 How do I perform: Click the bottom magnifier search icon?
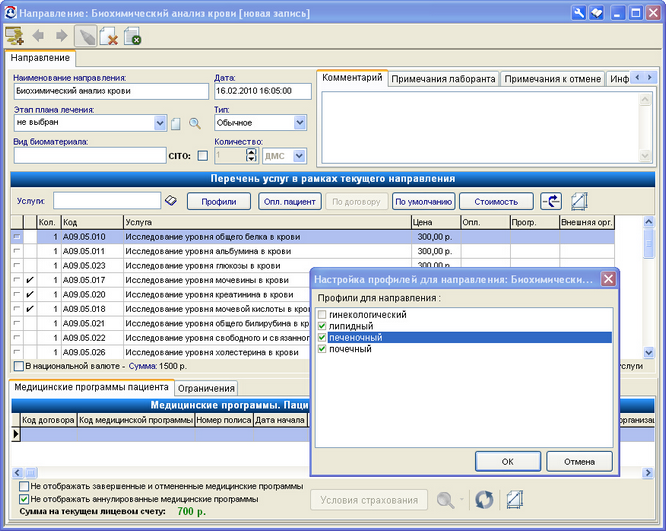tap(445, 500)
